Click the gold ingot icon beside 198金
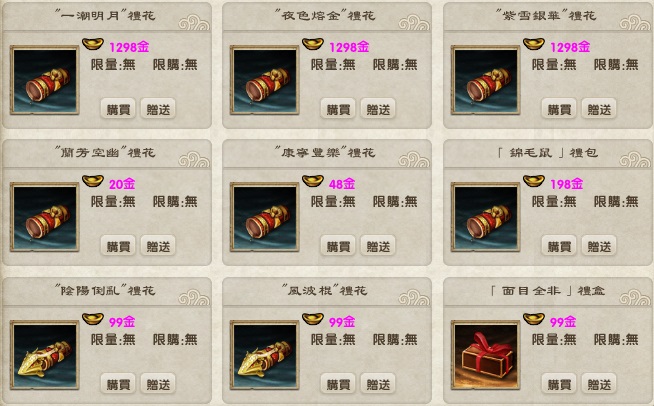Viewport: 654px width, 406px height. tap(533, 181)
